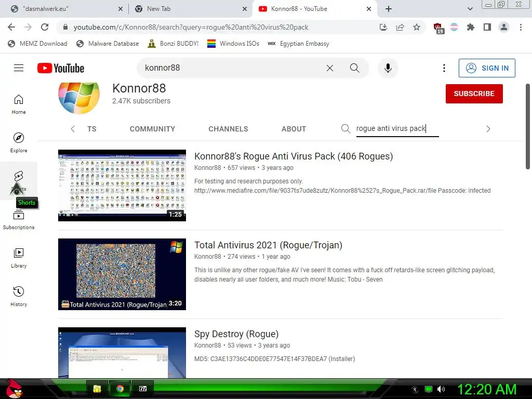
Task: Select the About channel tab
Action: click(294, 129)
